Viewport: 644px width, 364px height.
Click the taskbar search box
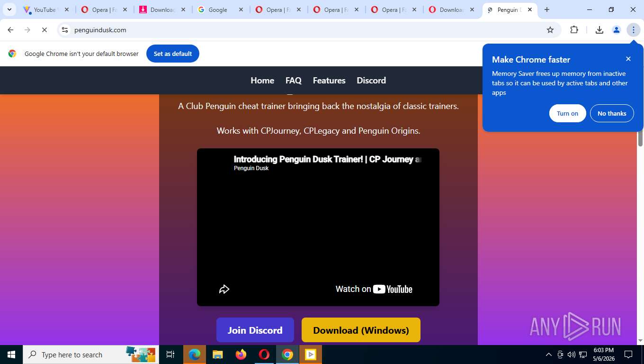point(91,355)
